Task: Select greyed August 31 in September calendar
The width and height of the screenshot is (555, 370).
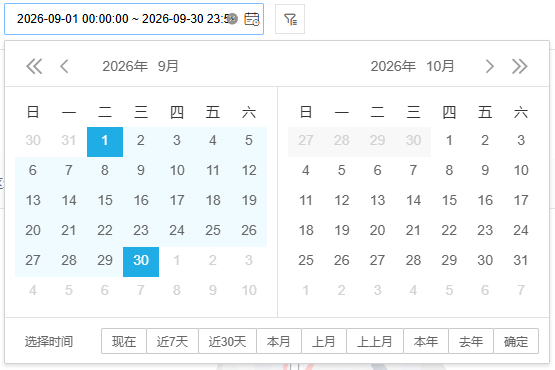Action: tap(69, 141)
